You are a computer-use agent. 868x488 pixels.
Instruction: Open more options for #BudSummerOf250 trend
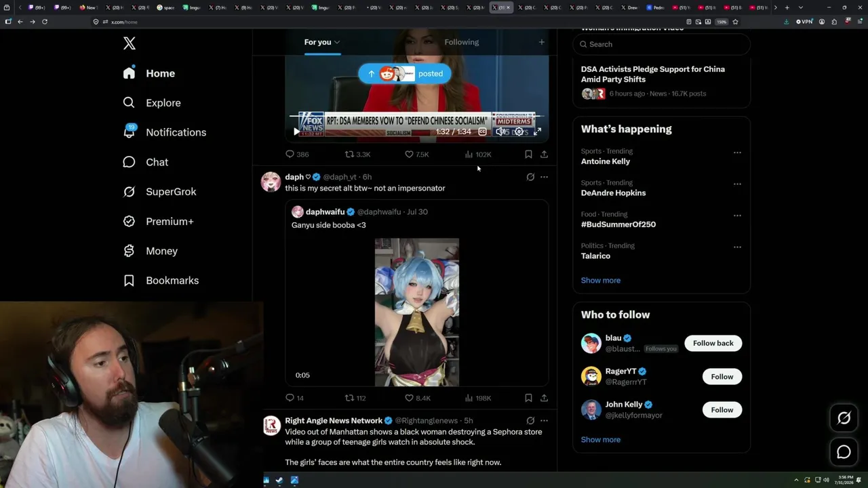point(737,216)
